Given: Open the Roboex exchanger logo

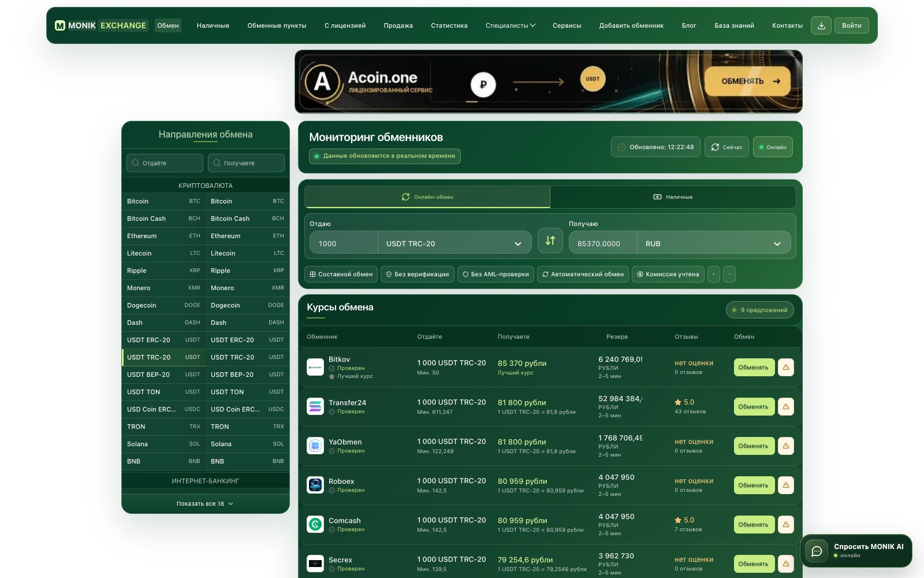Looking at the screenshot, I should pos(315,485).
